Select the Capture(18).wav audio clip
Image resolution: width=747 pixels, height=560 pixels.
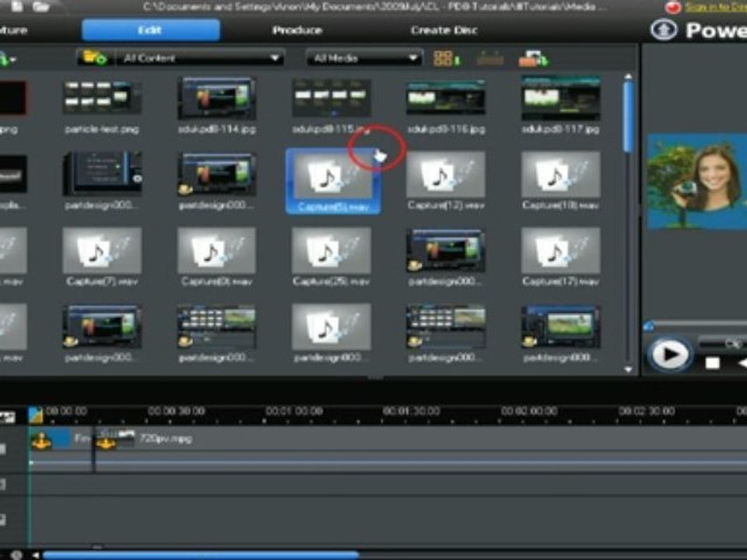pos(561,174)
